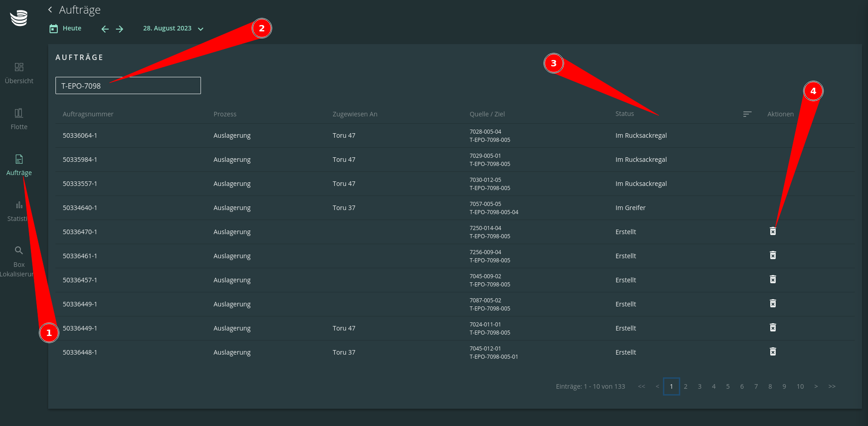
Task: Select the Aufträge sidebar tab
Action: (x=19, y=165)
